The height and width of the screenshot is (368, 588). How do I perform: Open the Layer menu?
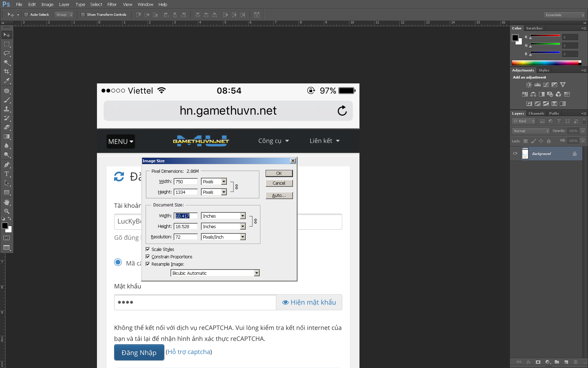pyautogui.click(x=64, y=5)
